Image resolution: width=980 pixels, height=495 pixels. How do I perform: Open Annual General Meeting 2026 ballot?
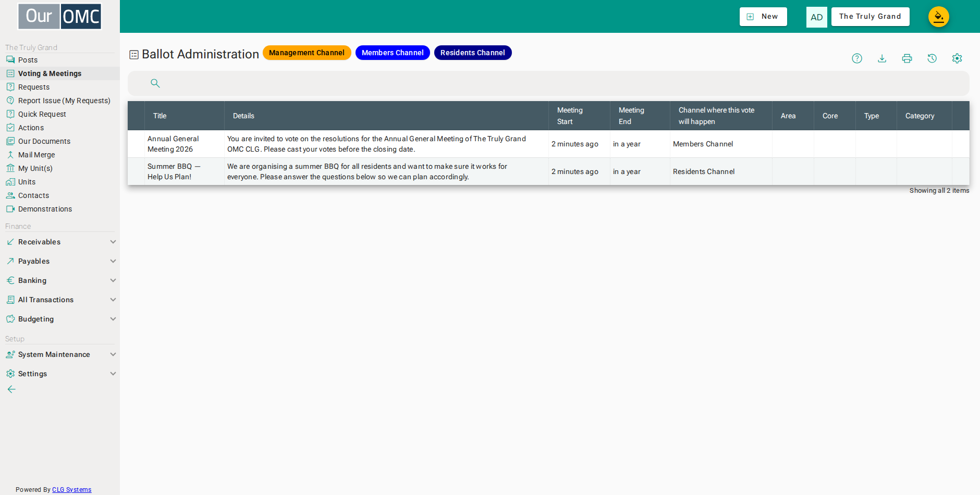click(x=173, y=144)
